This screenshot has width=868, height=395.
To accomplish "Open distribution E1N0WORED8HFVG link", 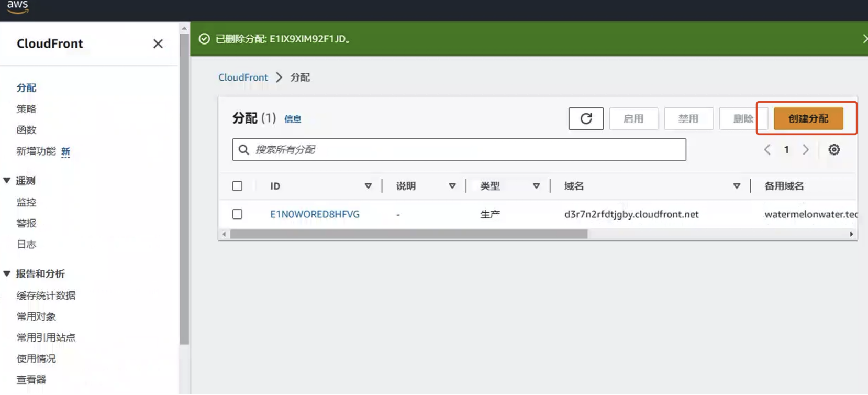I will click(x=315, y=214).
